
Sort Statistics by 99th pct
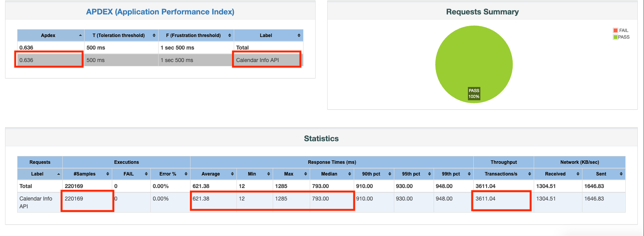coord(453,174)
